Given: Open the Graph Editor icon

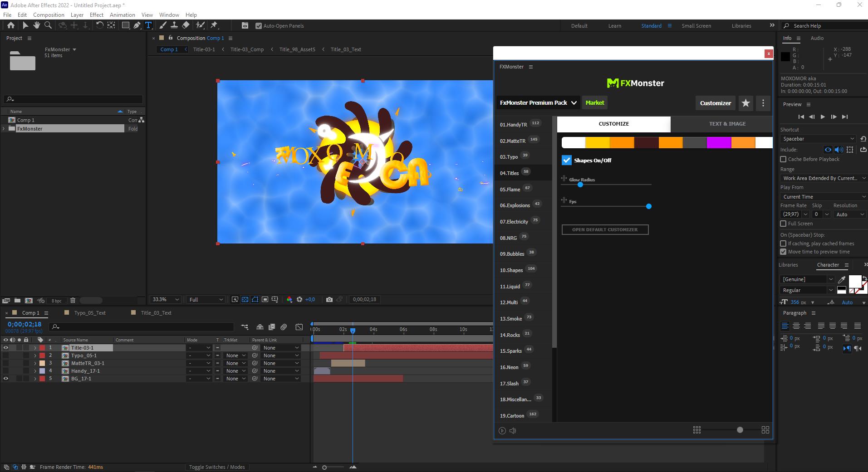Looking at the screenshot, I should coord(299,327).
